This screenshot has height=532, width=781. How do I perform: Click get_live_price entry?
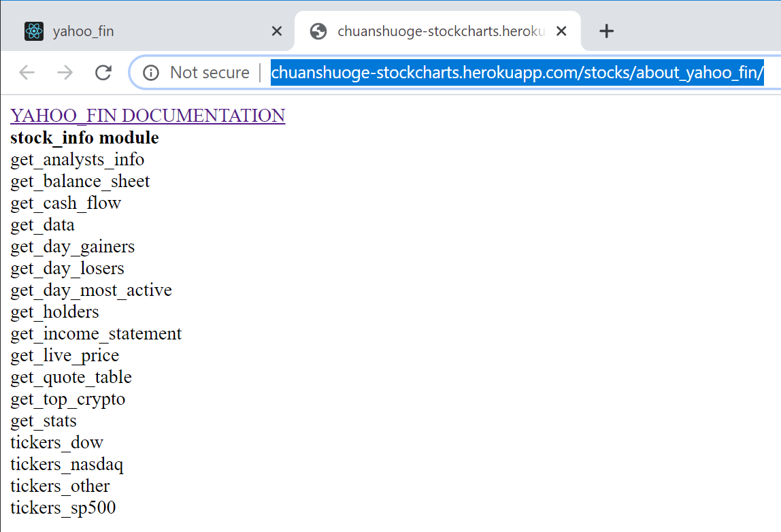(65, 356)
